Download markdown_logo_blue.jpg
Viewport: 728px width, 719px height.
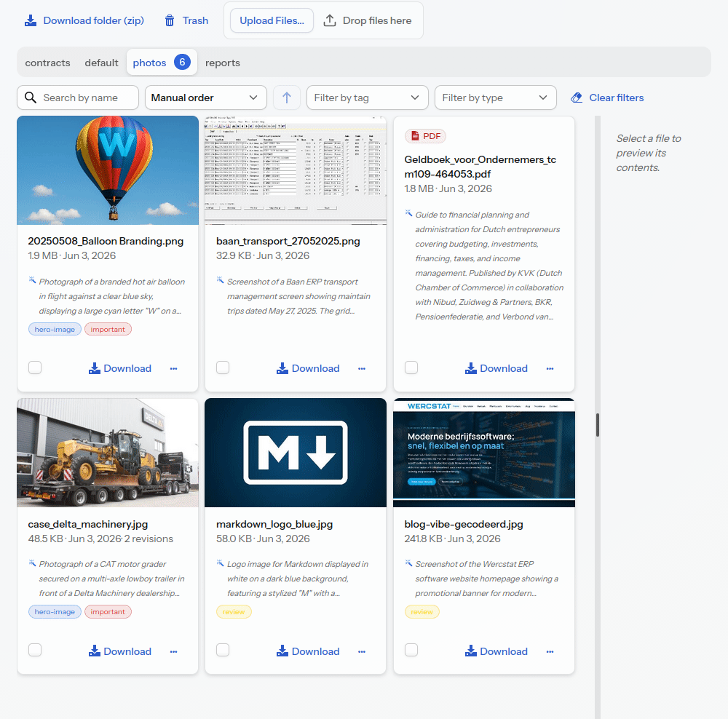[308, 652]
